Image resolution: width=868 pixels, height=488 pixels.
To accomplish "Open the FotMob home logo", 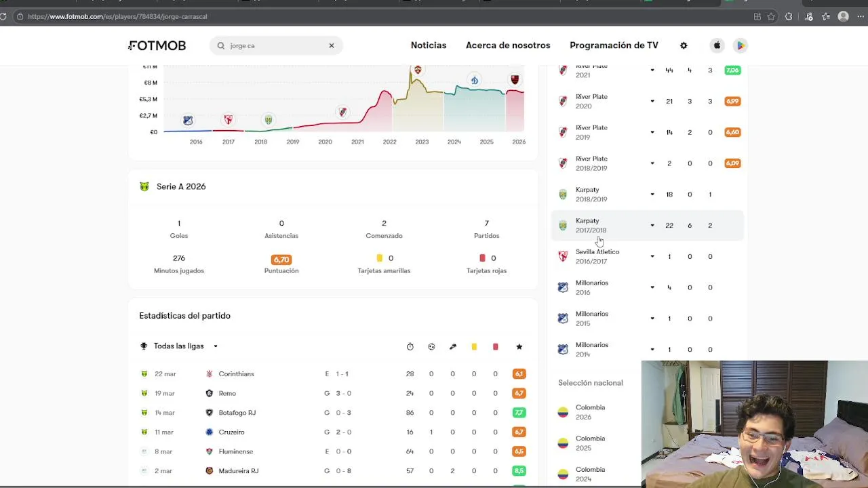I will (157, 45).
